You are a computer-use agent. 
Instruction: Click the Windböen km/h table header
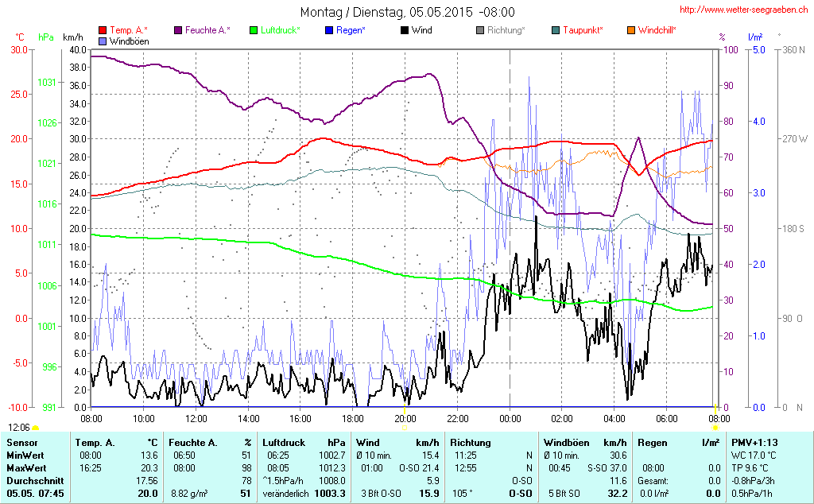[584, 442]
